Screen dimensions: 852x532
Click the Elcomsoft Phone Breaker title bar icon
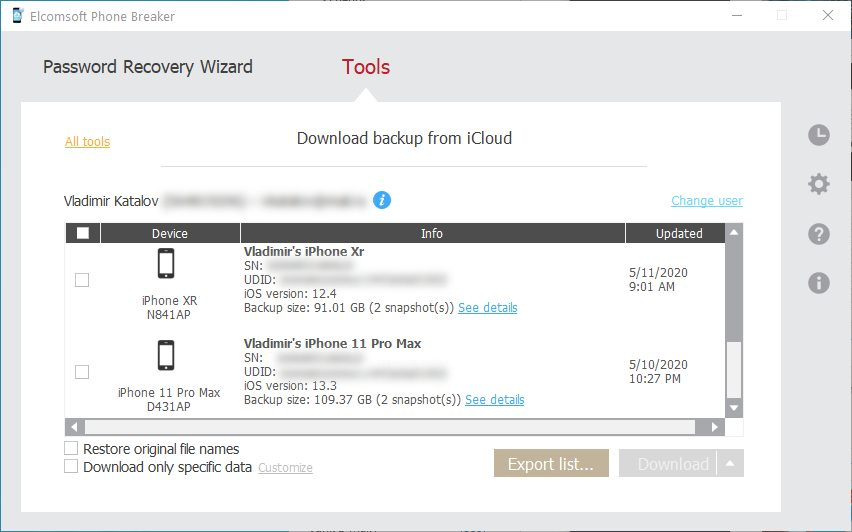point(14,15)
